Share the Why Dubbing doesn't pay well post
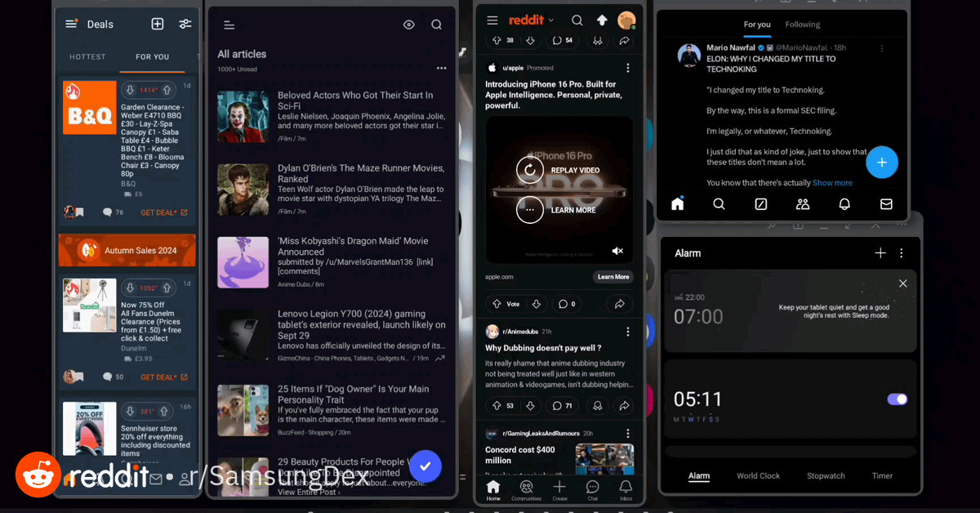The image size is (980, 513). tap(625, 405)
